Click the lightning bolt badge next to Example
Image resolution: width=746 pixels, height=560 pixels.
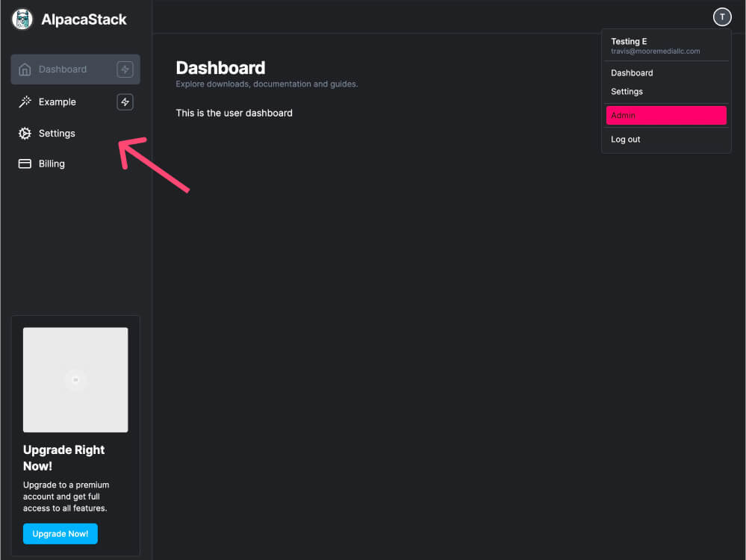pos(125,102)
